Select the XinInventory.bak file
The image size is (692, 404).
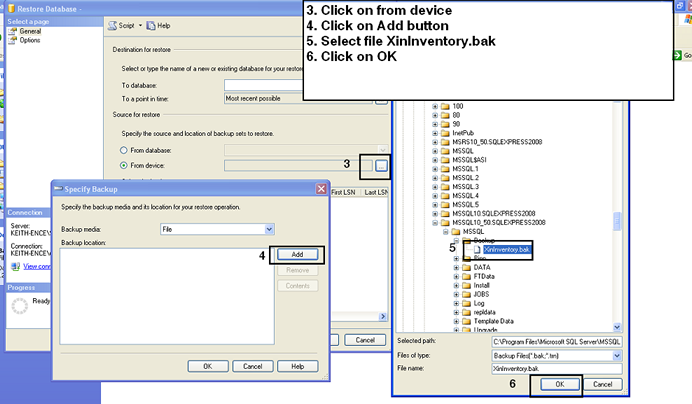(x=507, y=249)
